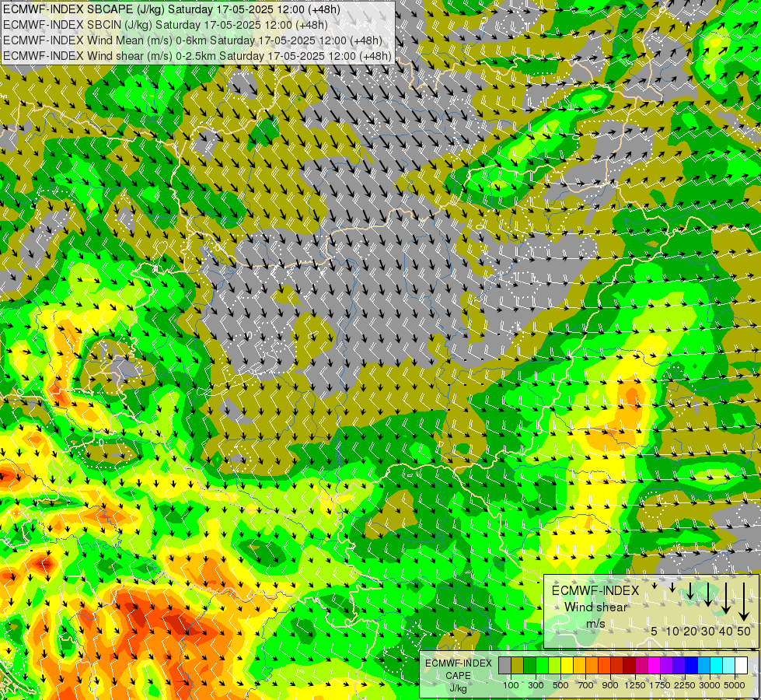The height and width of the screenshot is (700, 761).
Task: Select the bright magenta CAPE legend swatch
Action: tap(655, 665)
